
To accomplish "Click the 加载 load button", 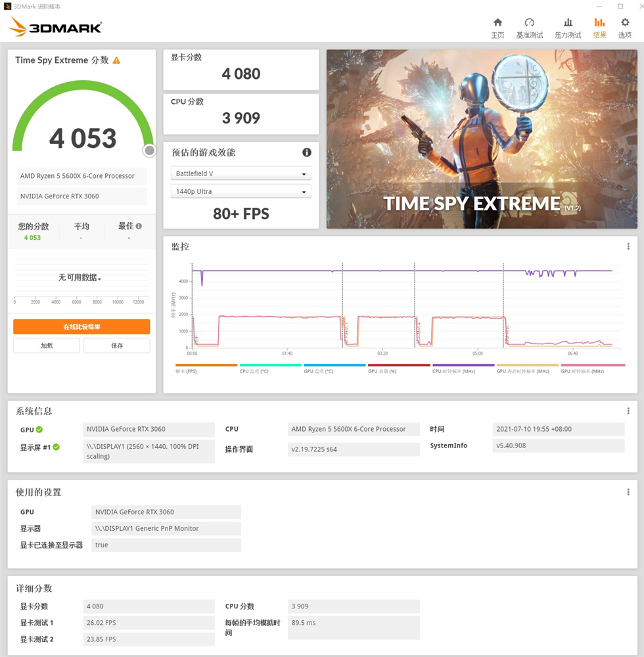I will (47, 346).
